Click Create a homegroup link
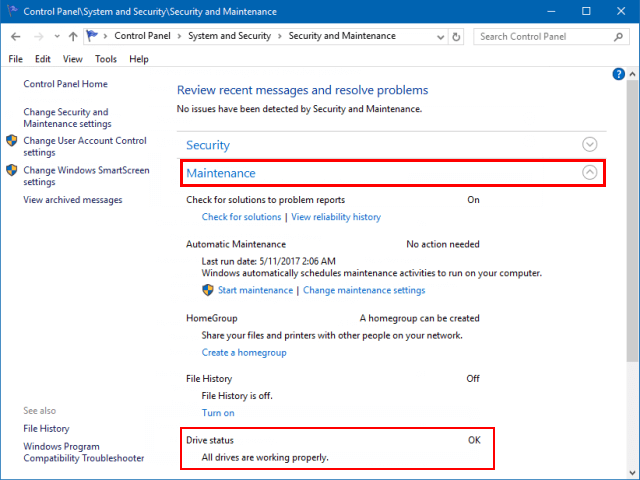640x480 pixels. pyautogui.click(x=244, y=353)
